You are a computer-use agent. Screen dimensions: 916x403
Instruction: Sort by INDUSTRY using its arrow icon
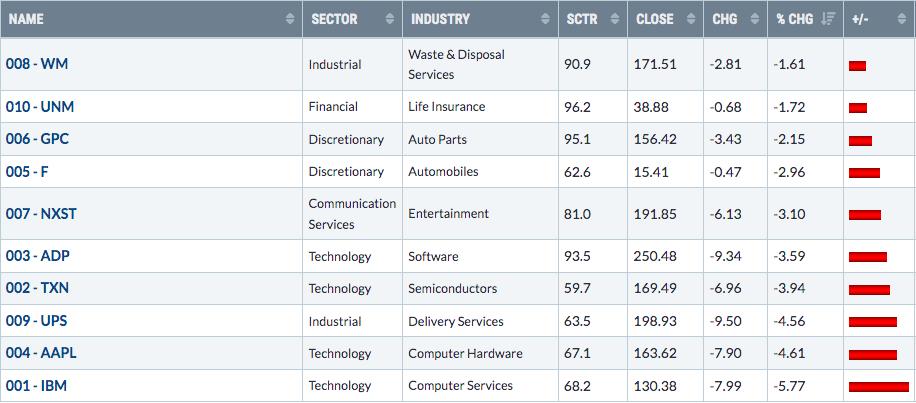[546, 19]
